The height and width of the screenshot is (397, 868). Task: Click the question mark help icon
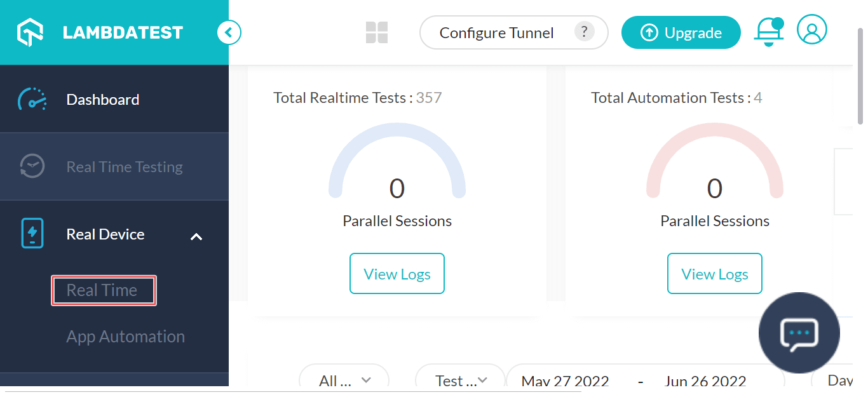(x=584, y=32)
